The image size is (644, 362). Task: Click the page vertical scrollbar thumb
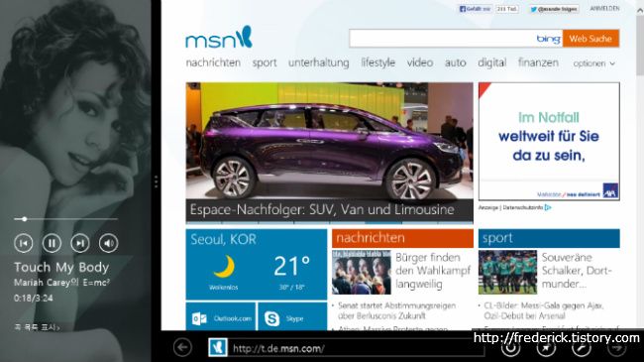pyautogui.click(x=640, y=46)
